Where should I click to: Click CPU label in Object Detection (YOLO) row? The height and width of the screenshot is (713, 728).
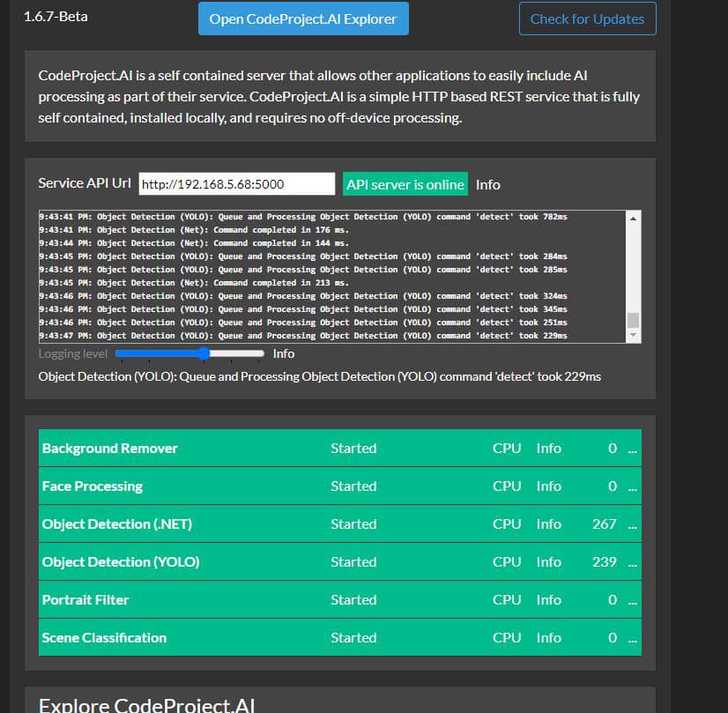click(x=507, y=562)
